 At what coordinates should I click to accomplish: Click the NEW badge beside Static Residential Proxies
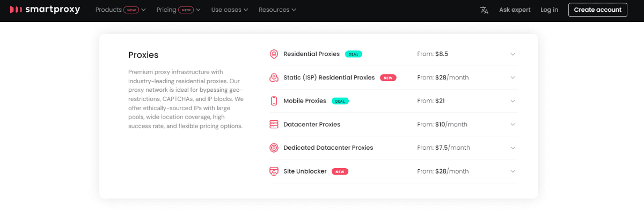(x=388, y=78)
